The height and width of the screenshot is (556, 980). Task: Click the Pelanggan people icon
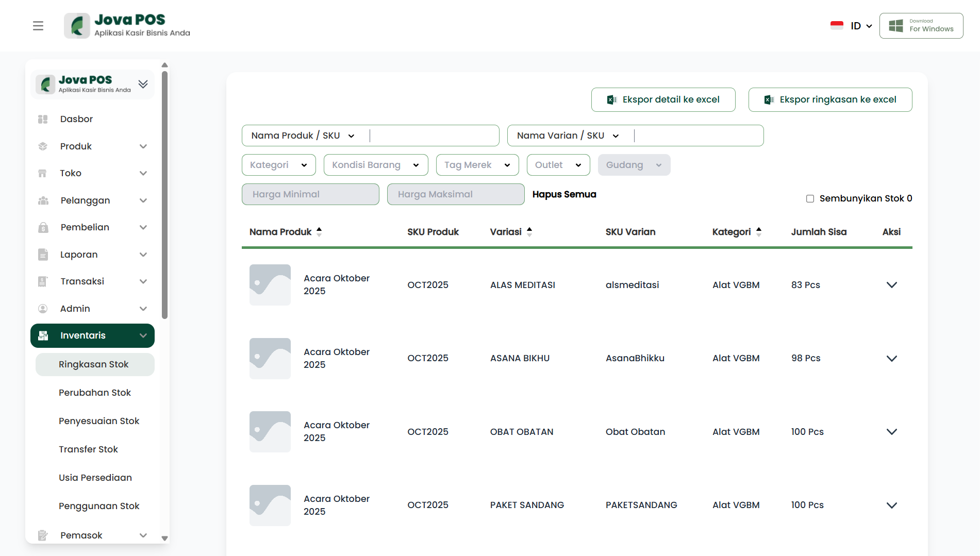[x=43, y=200]
